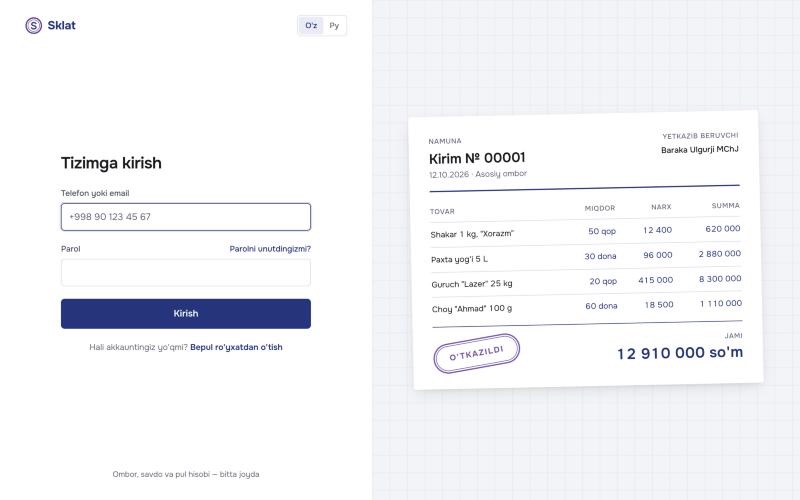Click the 12 910 000 so'm total
Screen dimensions: 800x500
680,353
